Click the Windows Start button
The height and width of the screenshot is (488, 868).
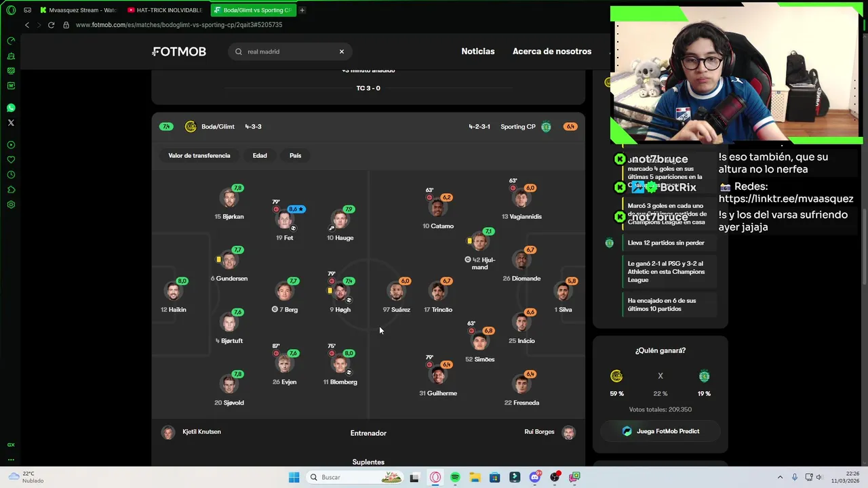coord(294,477)
